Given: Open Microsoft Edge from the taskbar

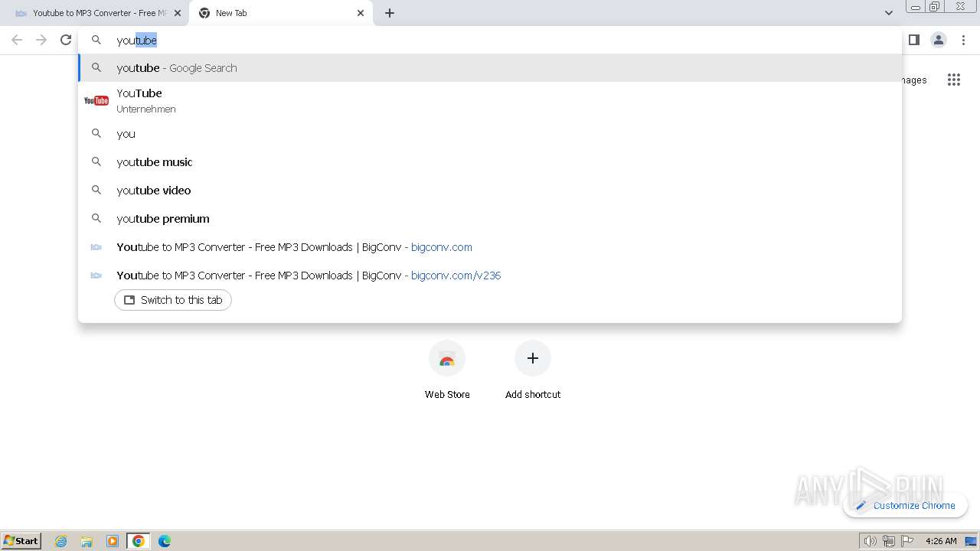Looking at the screenshot, I should coord(165,541).
